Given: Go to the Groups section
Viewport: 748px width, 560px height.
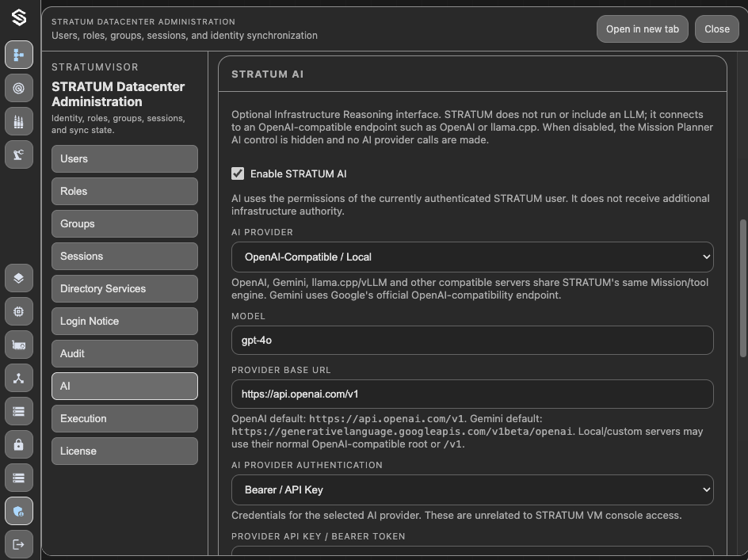Looking at the screenshot, I should (124, 223).
